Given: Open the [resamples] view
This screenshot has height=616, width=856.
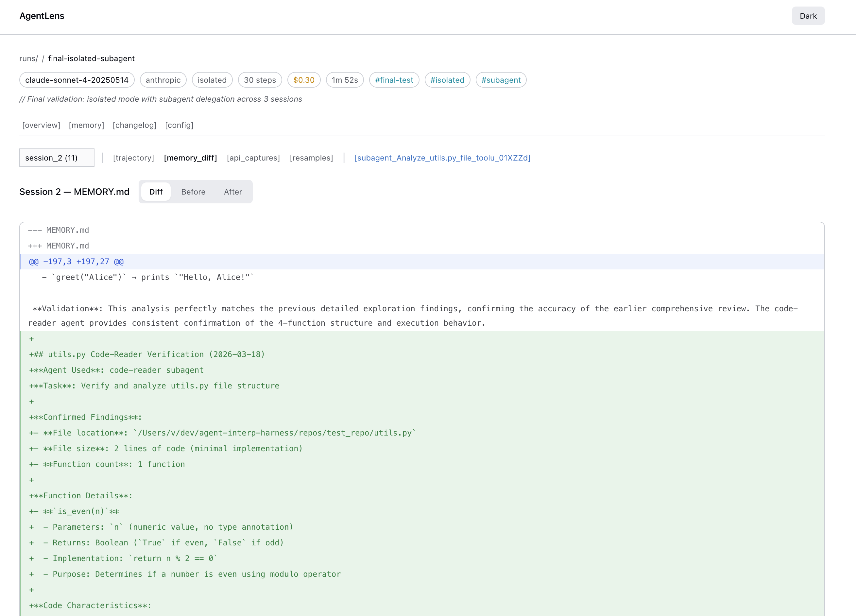Looking at the screenshot, I should (311, 158).
